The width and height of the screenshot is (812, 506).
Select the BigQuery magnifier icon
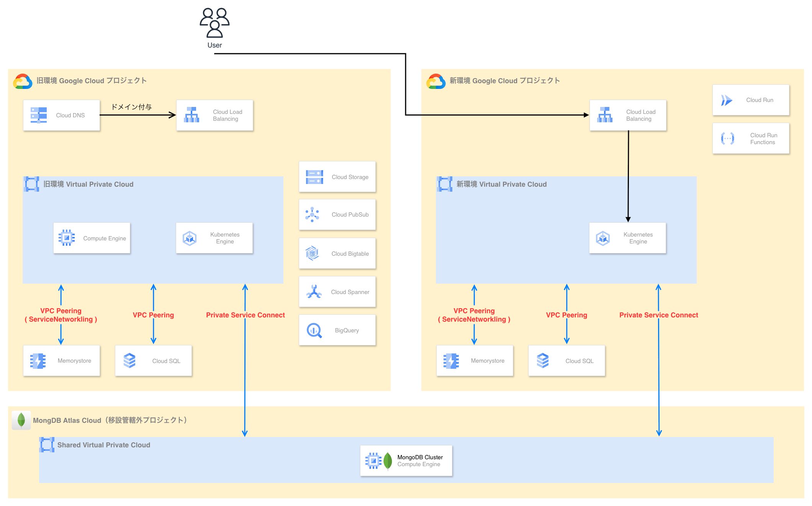pos(314,330)
